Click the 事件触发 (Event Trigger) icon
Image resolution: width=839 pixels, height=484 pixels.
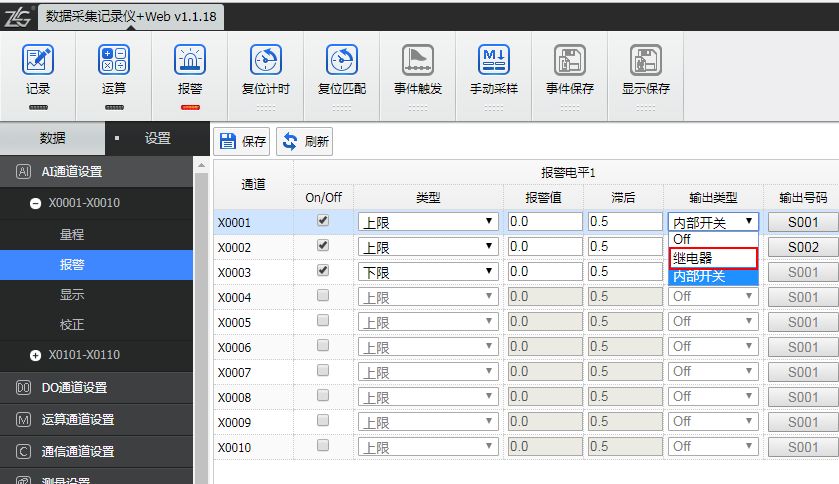pos(418,61)
